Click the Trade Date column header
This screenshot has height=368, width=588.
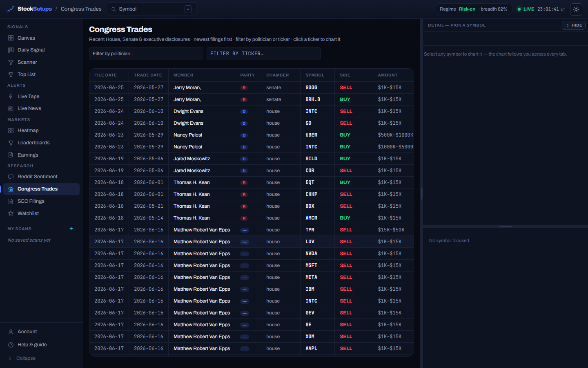[x=148, y=75]
